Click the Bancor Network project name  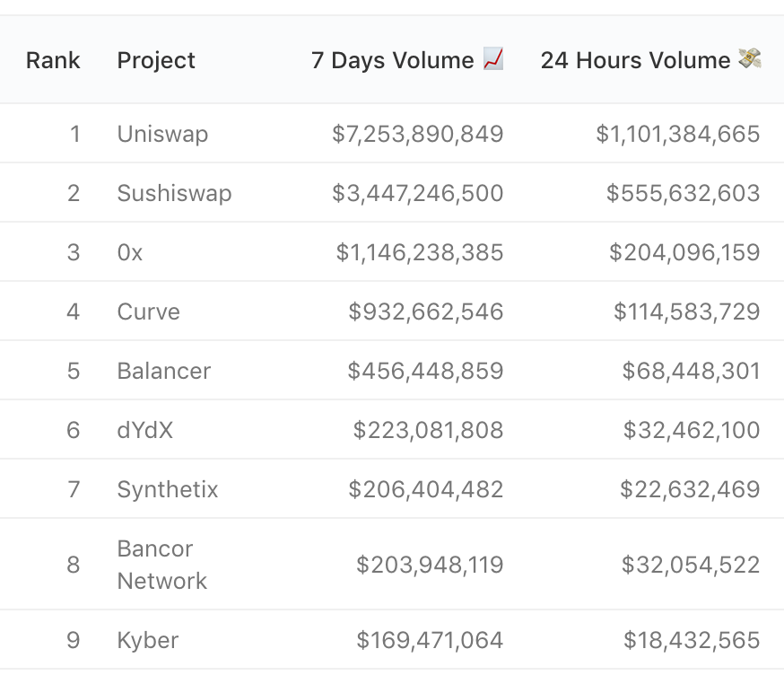[x=161, y=565]
